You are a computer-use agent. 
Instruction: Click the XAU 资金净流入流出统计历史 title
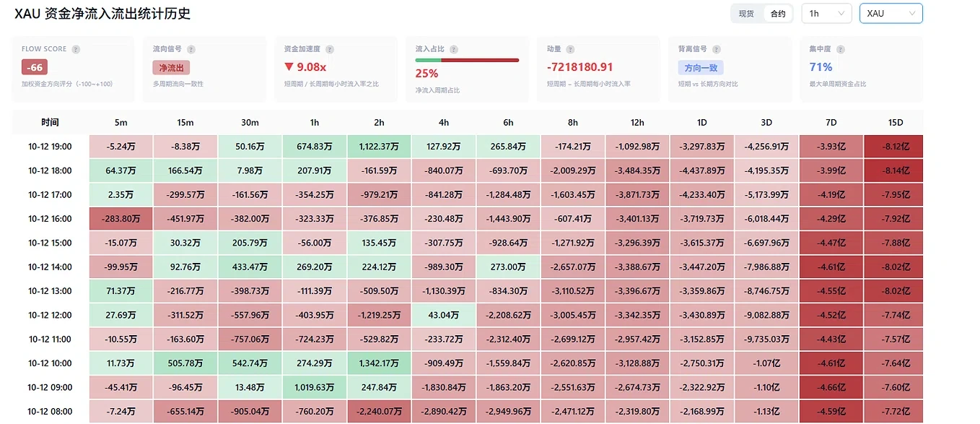click(102, 14)
